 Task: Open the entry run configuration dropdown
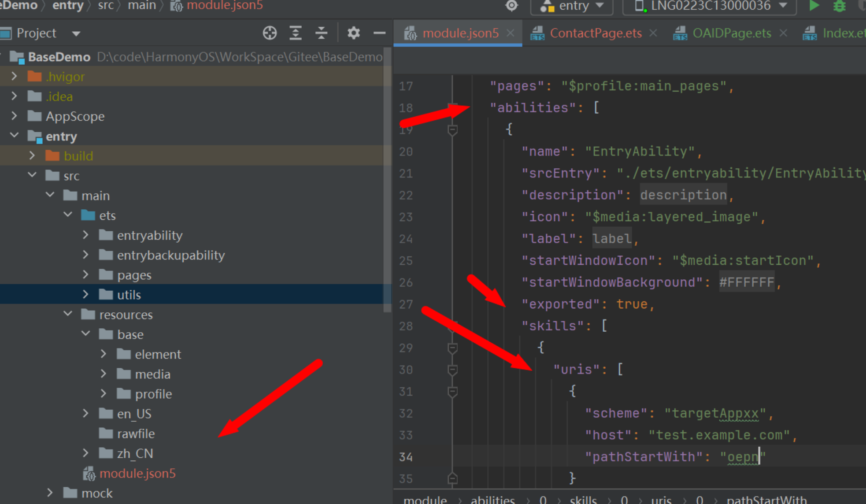pos(573,6)
